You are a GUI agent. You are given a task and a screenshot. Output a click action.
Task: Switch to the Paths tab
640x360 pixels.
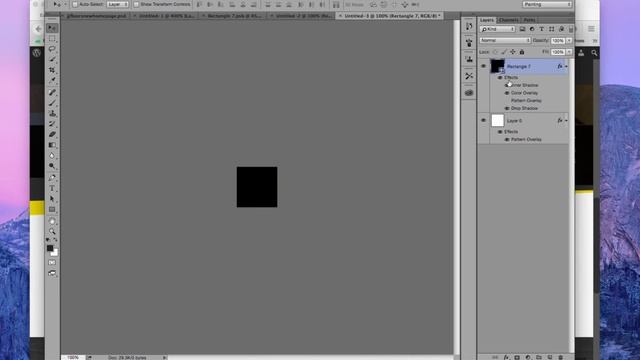[x=529, y=20]
